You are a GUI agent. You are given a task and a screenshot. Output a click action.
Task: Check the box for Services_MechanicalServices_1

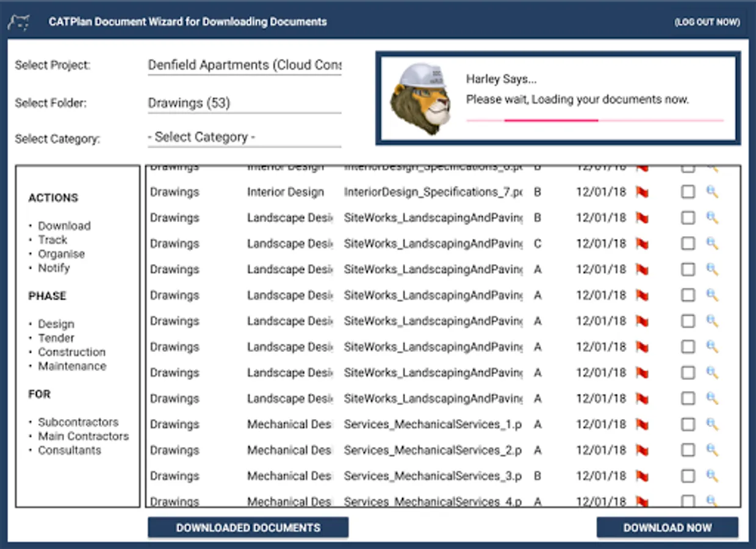pos(688,424)
